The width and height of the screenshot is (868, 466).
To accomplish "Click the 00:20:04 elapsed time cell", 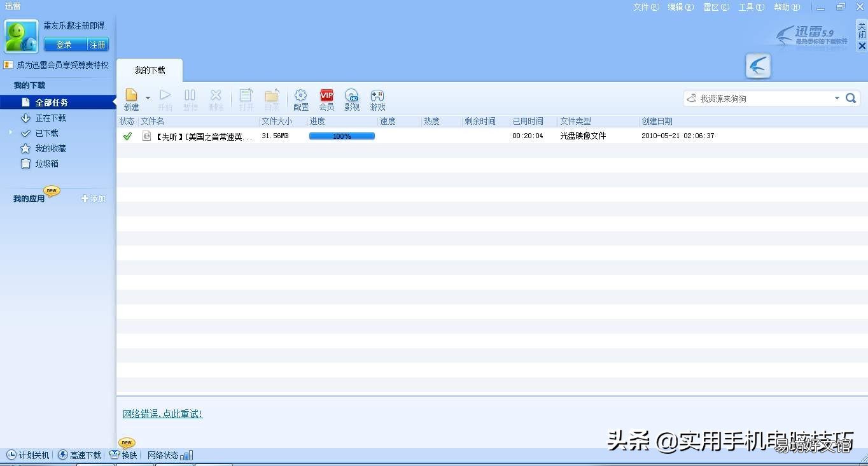I will point(528,136).
